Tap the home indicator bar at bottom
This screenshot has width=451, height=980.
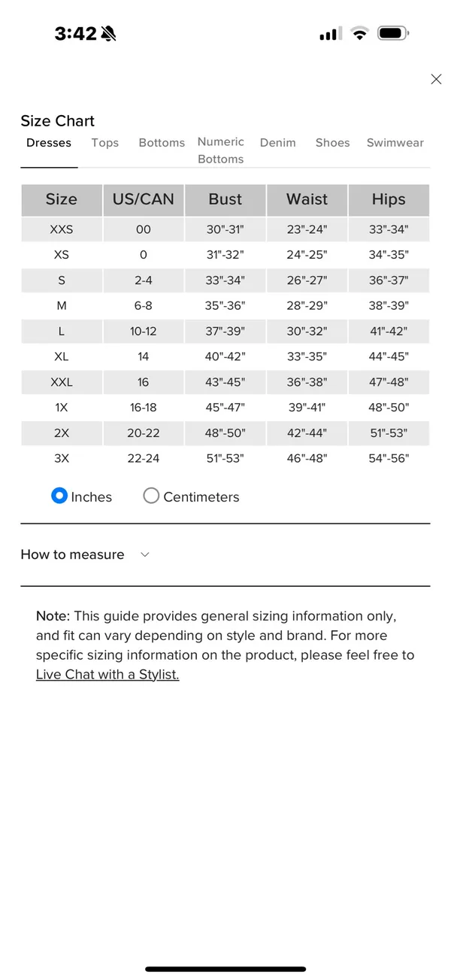pos(225,969)
